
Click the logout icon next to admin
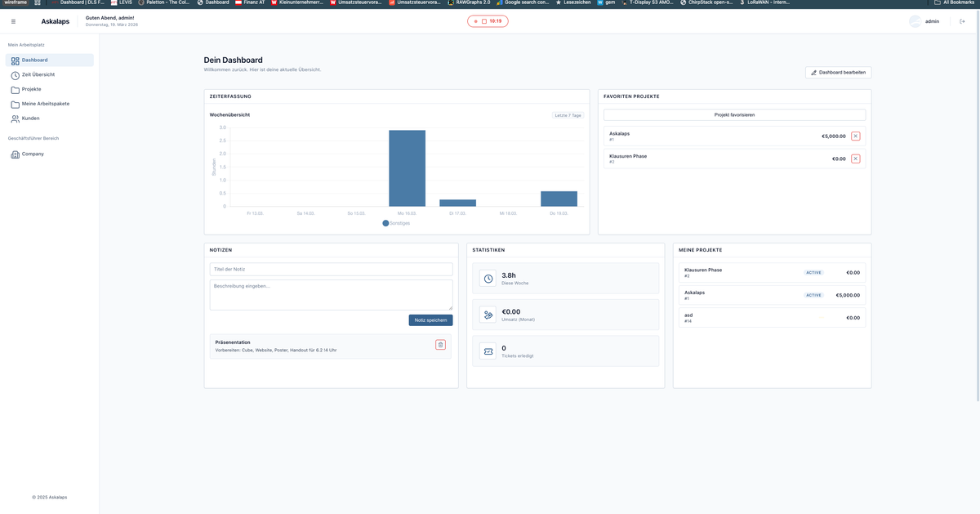(962, 21)
